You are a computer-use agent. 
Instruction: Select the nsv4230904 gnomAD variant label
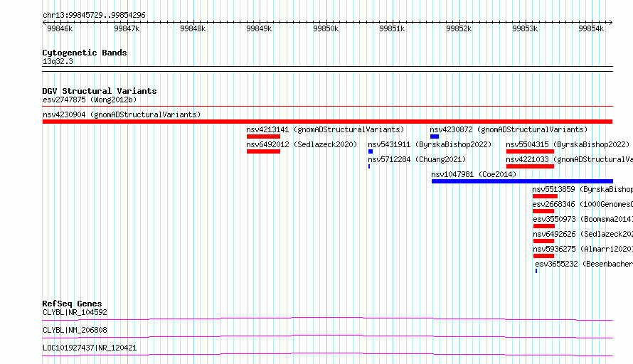122,114
